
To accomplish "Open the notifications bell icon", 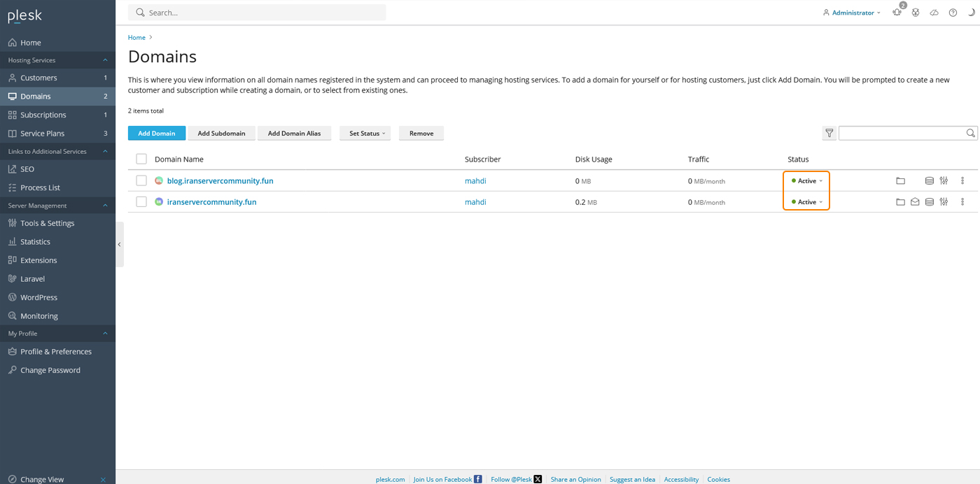I will point(897,13).
